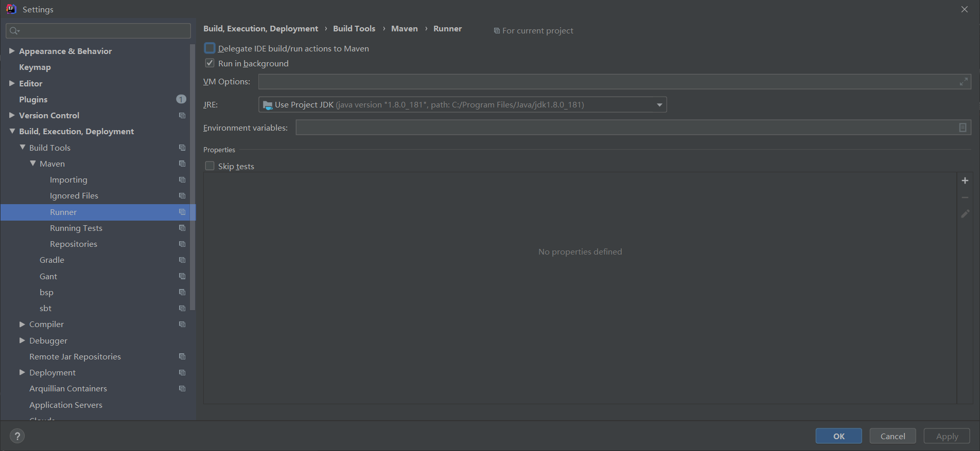Click the project-level icon beside Maven
The width and height of the screenshot is (980, 451).
tap(182, 164)
